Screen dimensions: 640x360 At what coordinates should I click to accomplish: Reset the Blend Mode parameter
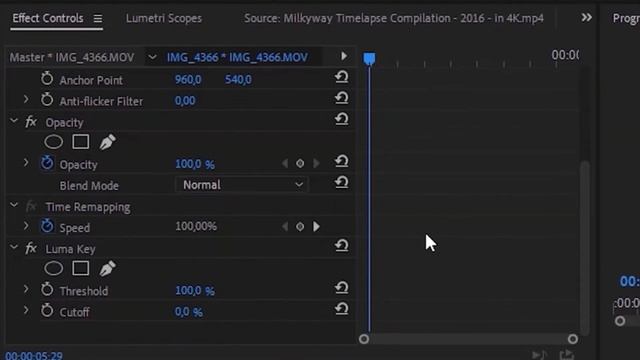[342, 182]
